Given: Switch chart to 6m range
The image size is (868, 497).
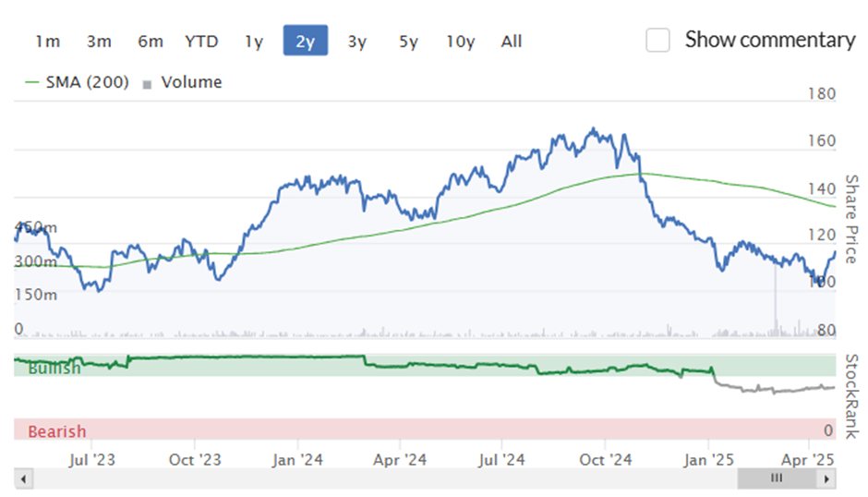Looking at the screenshot, I should tap(150, 41).
